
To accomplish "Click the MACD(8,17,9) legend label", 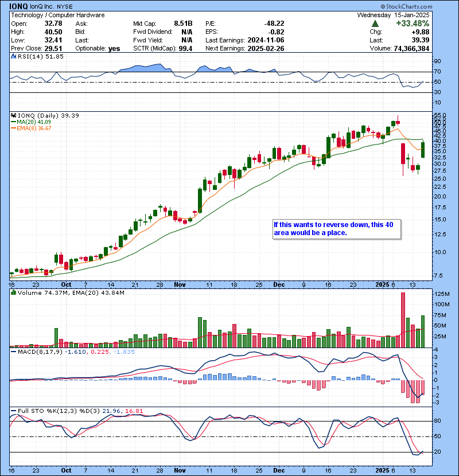I will (40, 352).
